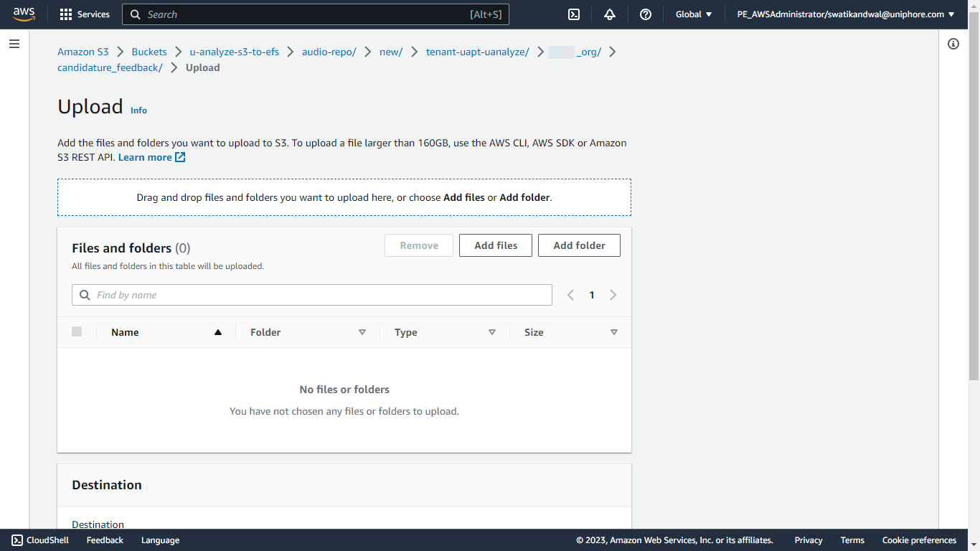Open the Services grid menu

pos(85,14)
